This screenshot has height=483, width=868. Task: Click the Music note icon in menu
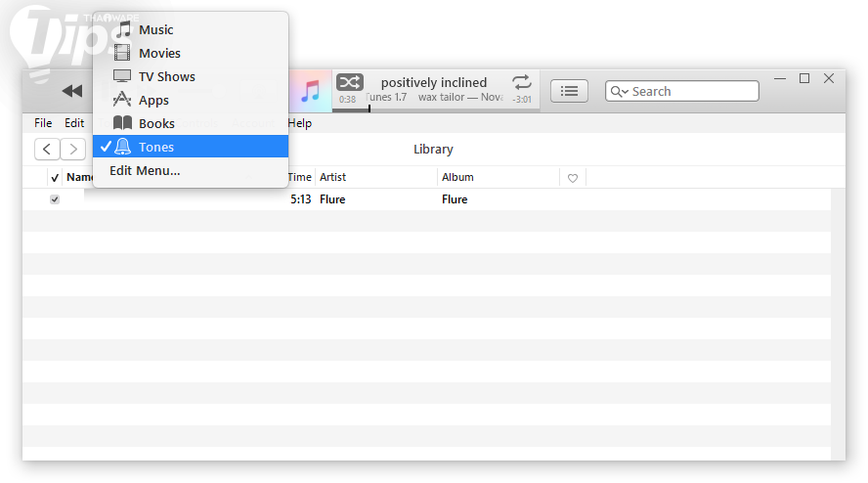coord(123,29)
